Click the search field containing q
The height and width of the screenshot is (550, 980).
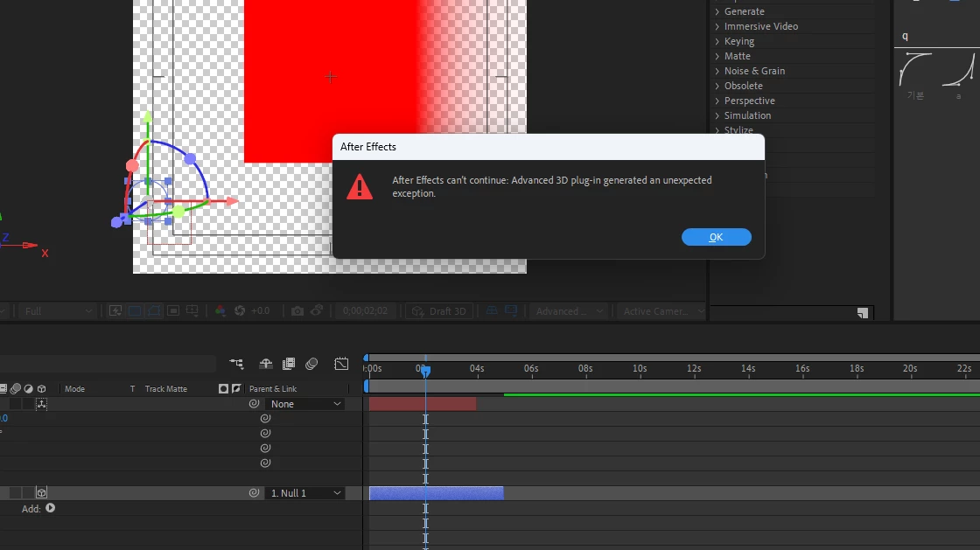[937, 36]
